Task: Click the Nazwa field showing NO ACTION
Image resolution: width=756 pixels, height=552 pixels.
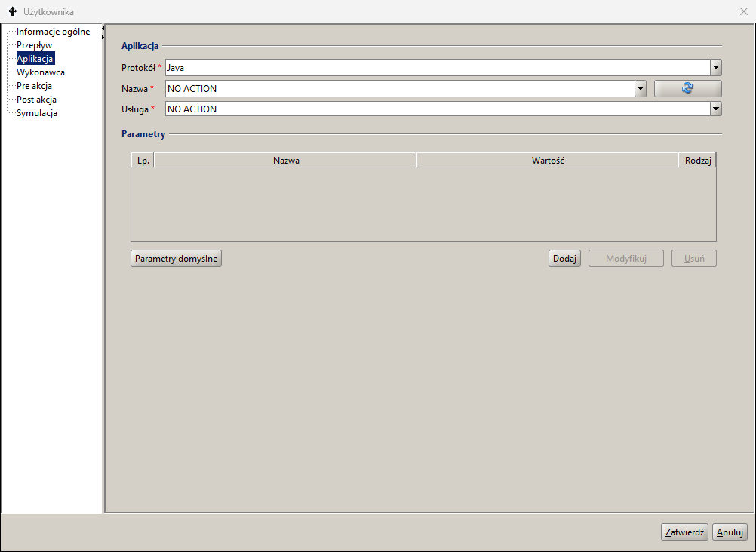Action: [400, 88]
